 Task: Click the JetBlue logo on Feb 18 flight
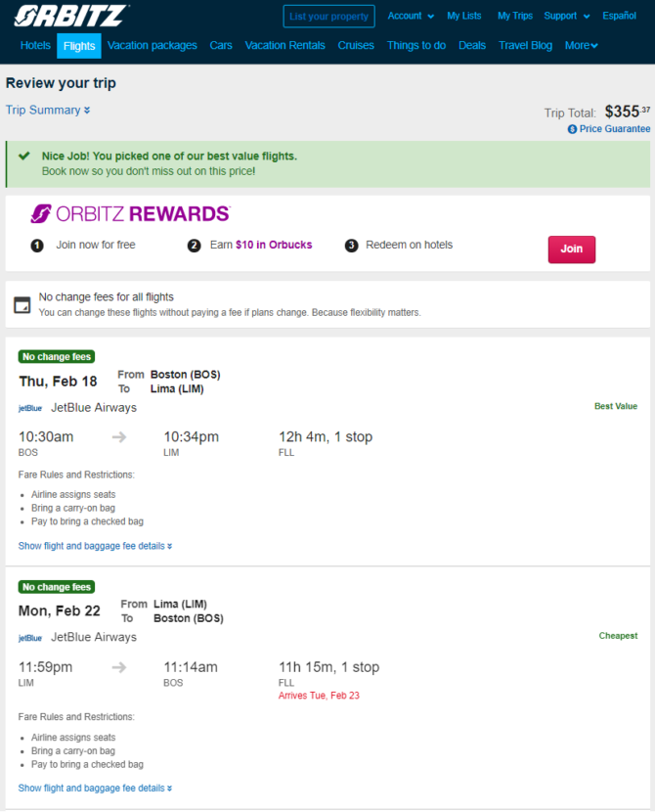pos(30,408)
